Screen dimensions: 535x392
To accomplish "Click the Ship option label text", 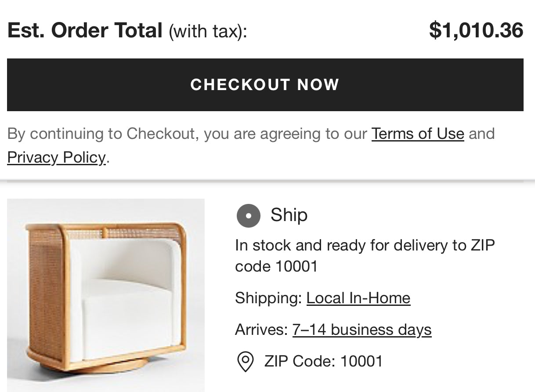I will [289, 215].
